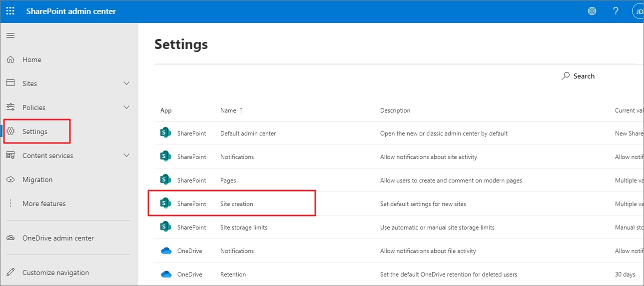Click the Description column header
This screenshot has width=644, height=286.
(395, 110)
